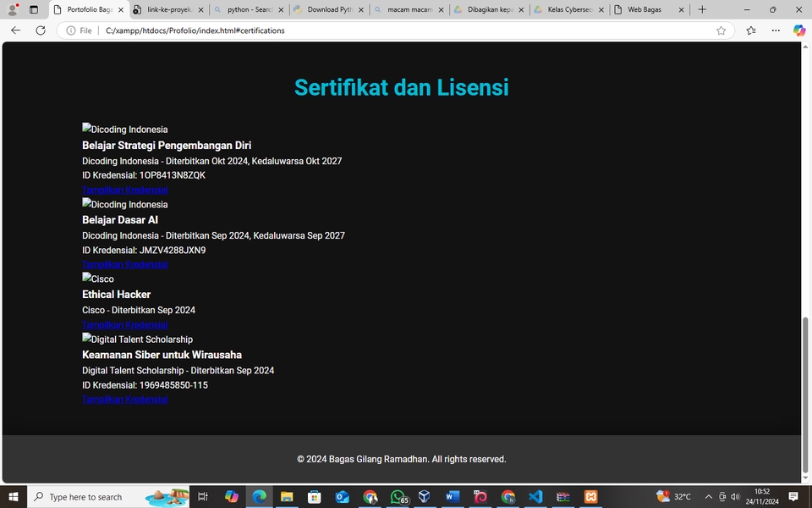
Task: Open Copilot from the taskbar
Action: click(232, 497)
